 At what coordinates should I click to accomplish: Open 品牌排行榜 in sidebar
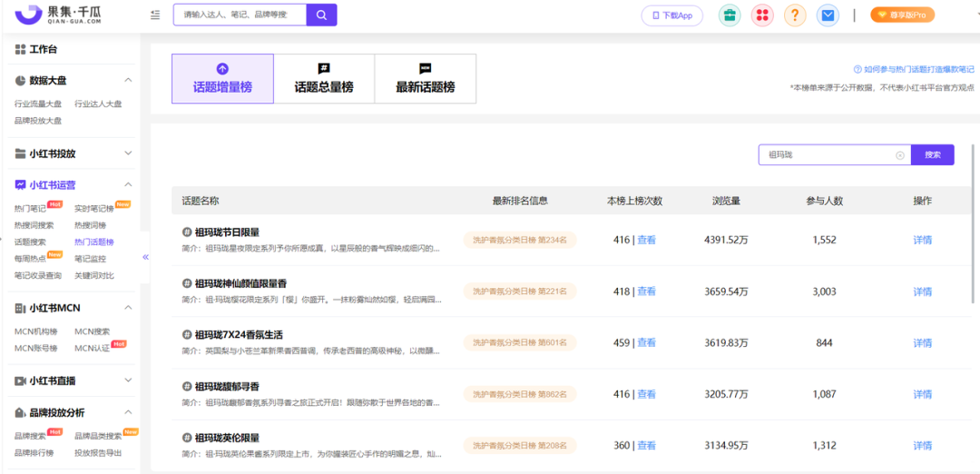coord(34,453)
